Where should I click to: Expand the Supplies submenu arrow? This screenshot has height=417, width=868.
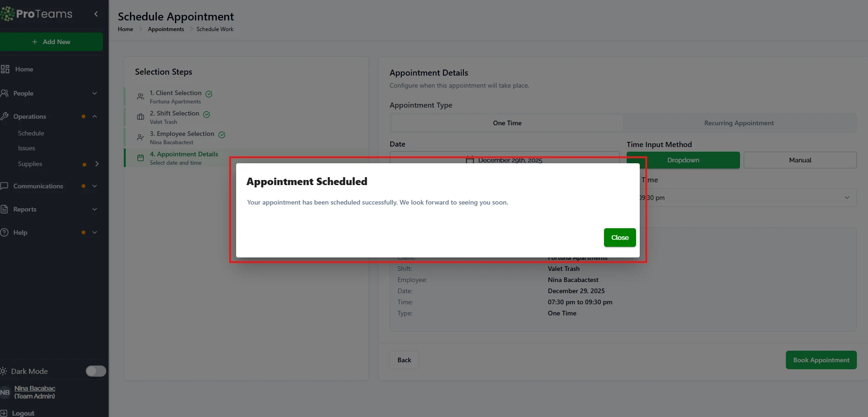96,164
